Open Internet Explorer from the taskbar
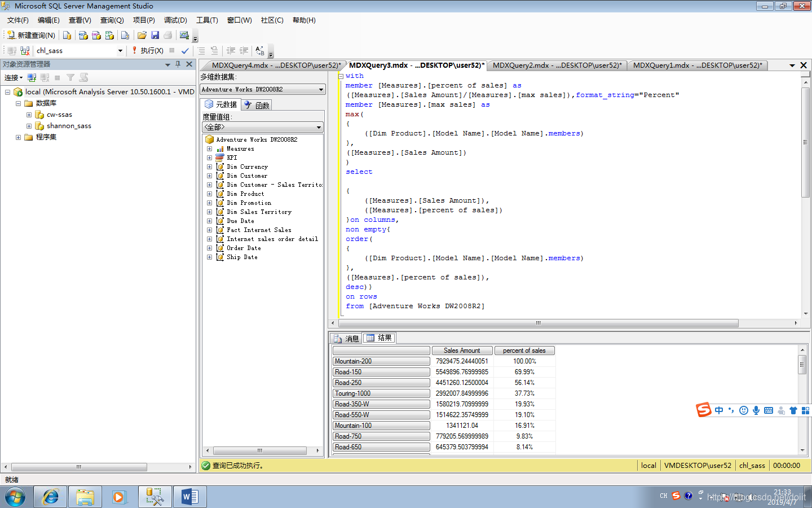Screen dimensions: 812x508 51,497
